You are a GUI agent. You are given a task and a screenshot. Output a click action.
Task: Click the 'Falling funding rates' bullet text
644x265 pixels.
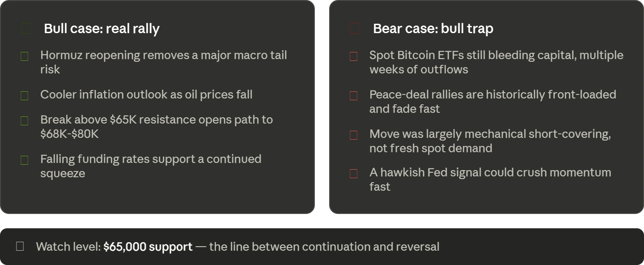click(151, 166)
